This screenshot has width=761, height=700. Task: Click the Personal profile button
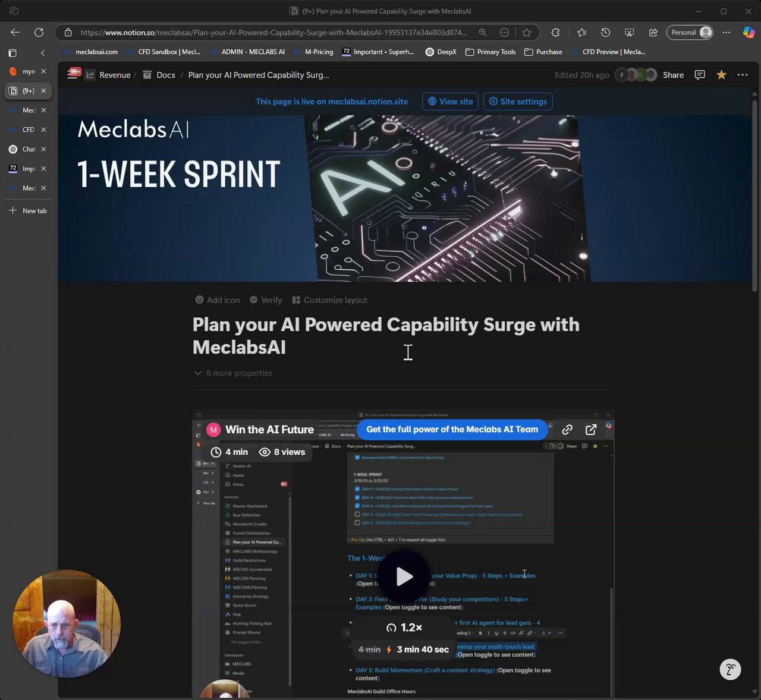click(x=690, y=33)
